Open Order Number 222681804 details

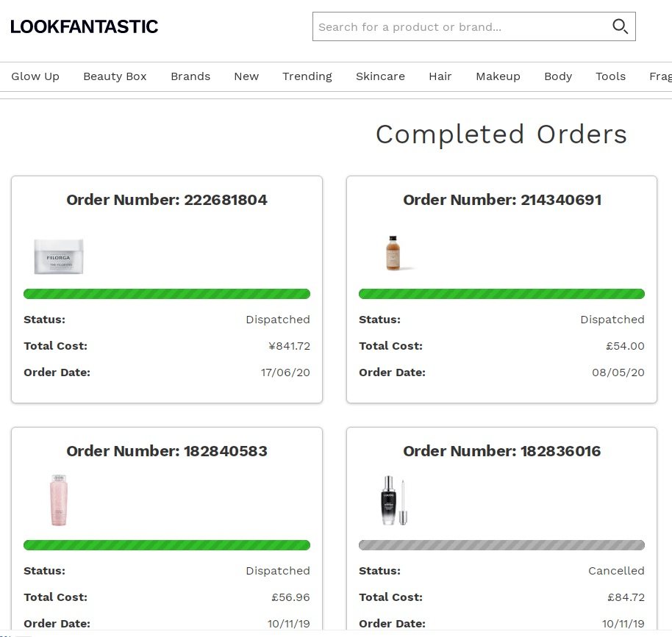(167, 200)
